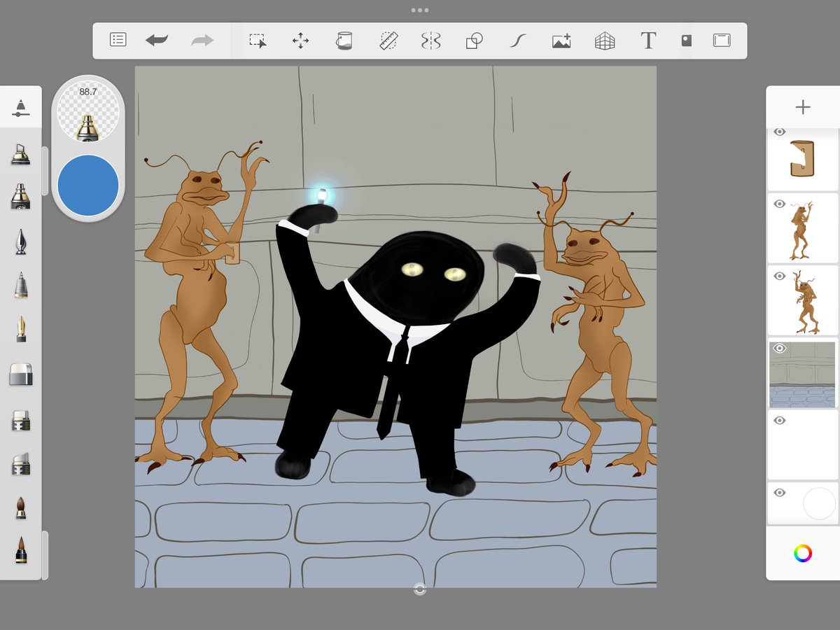Select the left creature layer thumbnail

[803, 228]
